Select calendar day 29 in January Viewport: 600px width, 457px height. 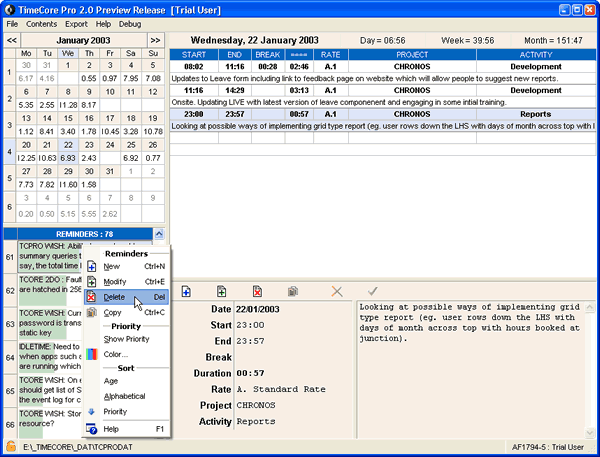click(x=68, y=171)
